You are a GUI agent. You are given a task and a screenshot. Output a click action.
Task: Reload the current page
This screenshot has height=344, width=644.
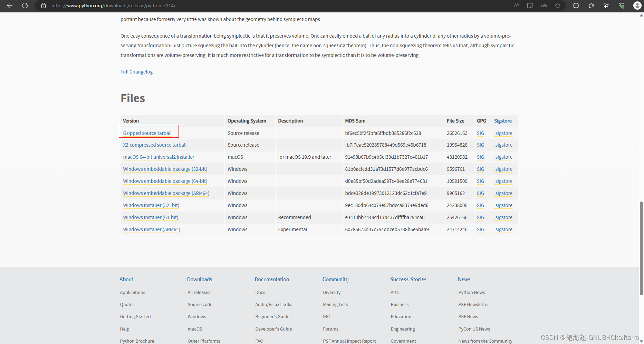pos(25,6)
